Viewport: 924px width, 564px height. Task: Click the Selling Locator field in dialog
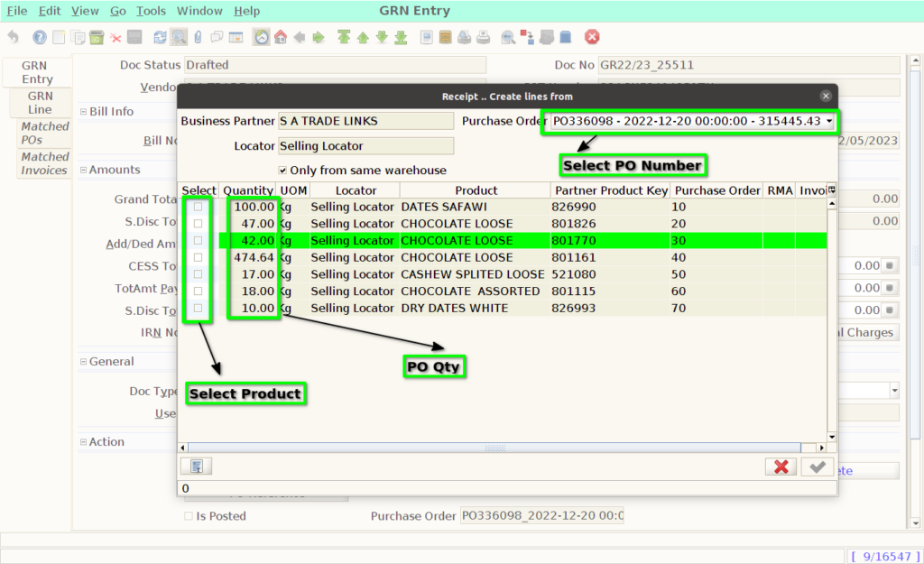click(x=366, y=145)
